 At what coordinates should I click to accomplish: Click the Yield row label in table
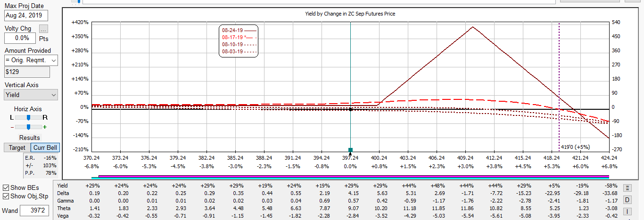pyautogui.click(x=62, y=186)
